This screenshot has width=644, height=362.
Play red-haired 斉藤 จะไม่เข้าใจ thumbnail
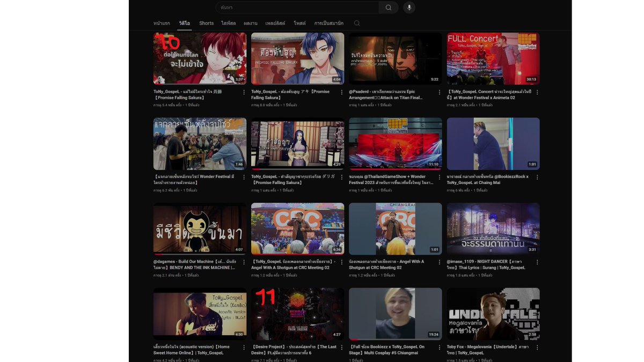(200, 58)
